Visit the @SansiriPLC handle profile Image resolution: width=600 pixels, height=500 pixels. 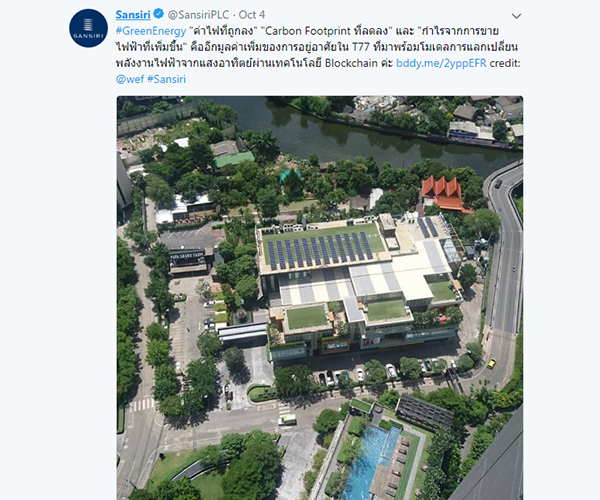tap(198, 15)
